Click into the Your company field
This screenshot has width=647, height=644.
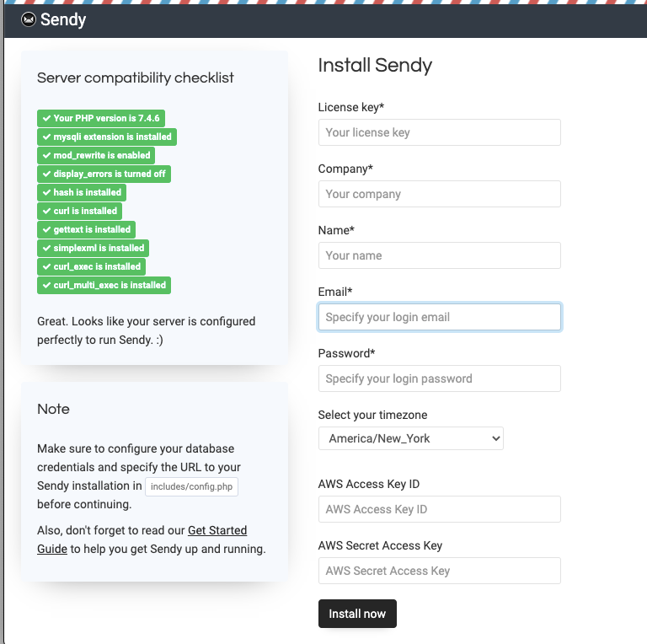coord(440,194)
